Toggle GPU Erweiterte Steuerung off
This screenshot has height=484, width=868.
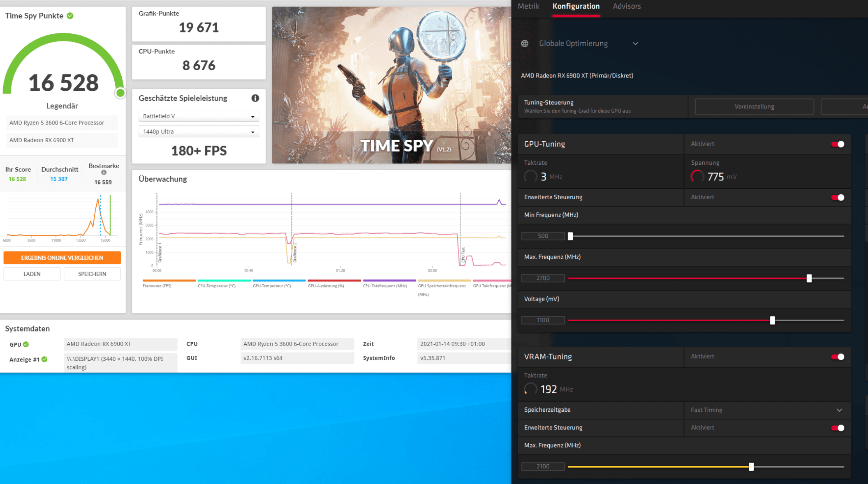click(838, 198)
